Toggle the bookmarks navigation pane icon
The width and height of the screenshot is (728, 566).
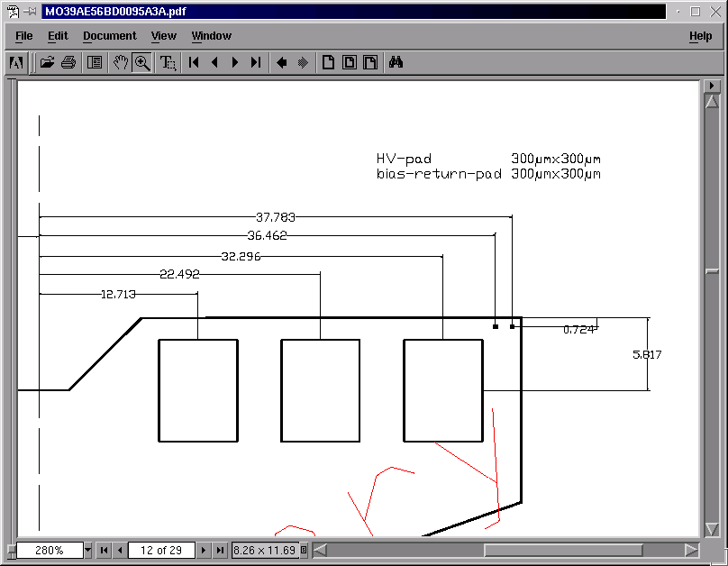point(95,62)
